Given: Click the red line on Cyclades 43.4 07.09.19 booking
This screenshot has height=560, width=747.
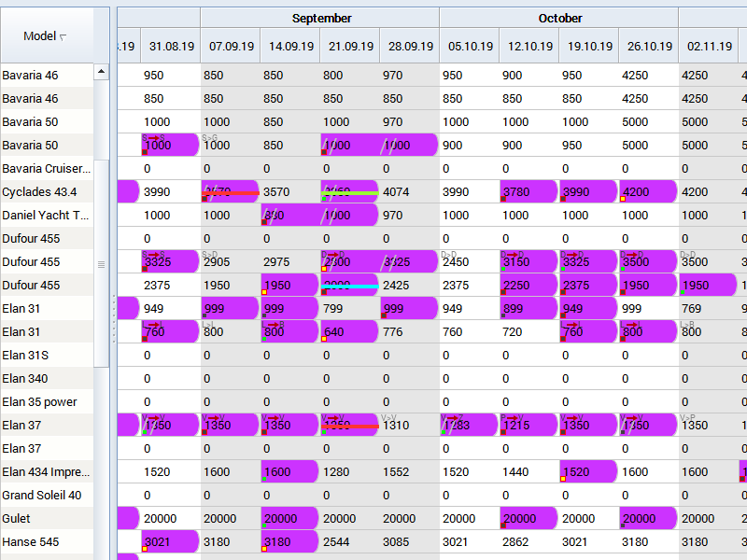Looking at the screenshot, I should pos(245,193).
